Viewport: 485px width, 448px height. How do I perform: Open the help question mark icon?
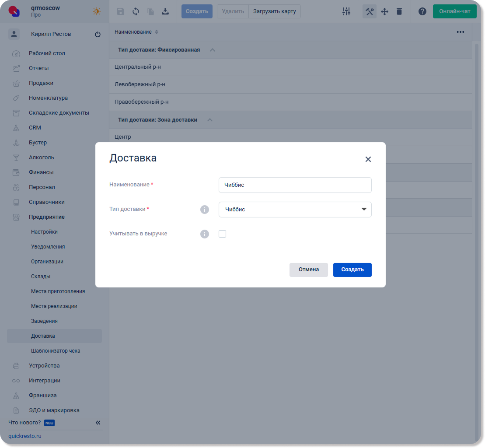[x=422, y=11]
